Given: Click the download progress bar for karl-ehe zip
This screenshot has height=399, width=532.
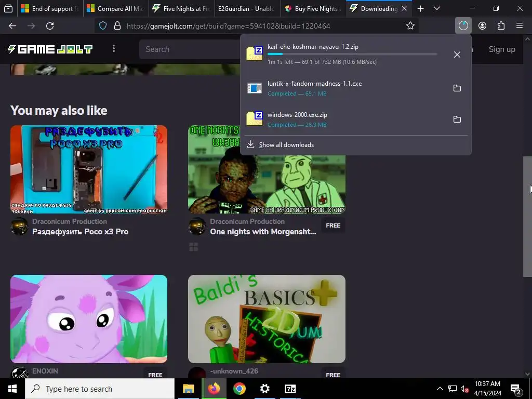Looking at the screenshot, I should pyautogui.click(x=352, y=54).
